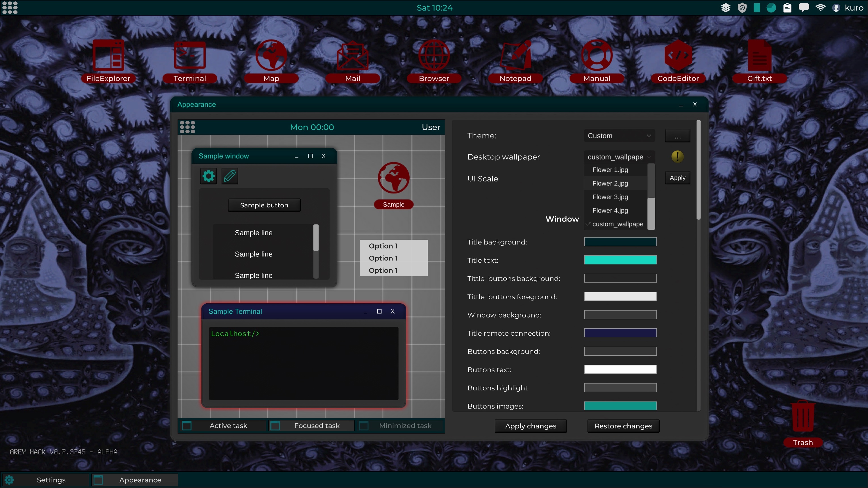Click the Sample button in preview
Viewport: 868px width, 488px height.
(x=264, y=205)
